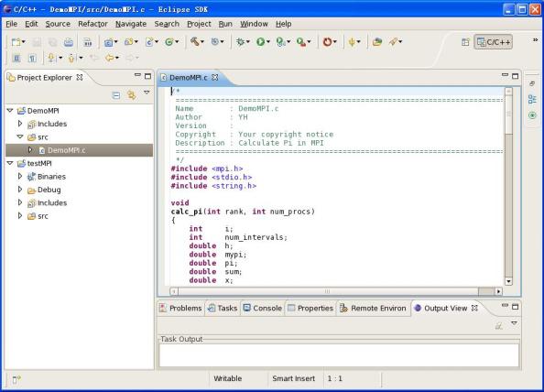
Task: Open the Window menu
Action: pyautogui.click(x=254, y=24)
